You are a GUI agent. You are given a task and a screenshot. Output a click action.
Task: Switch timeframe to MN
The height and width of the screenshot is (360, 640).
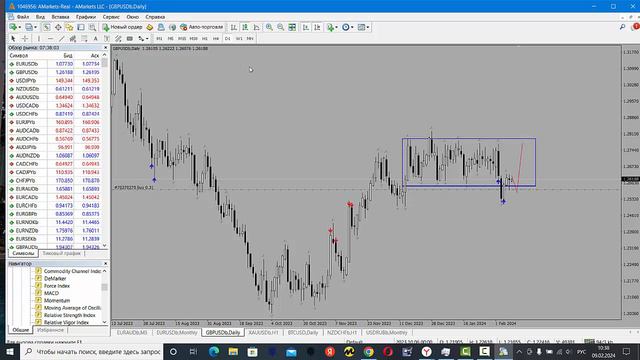click(x=250, y=38)
